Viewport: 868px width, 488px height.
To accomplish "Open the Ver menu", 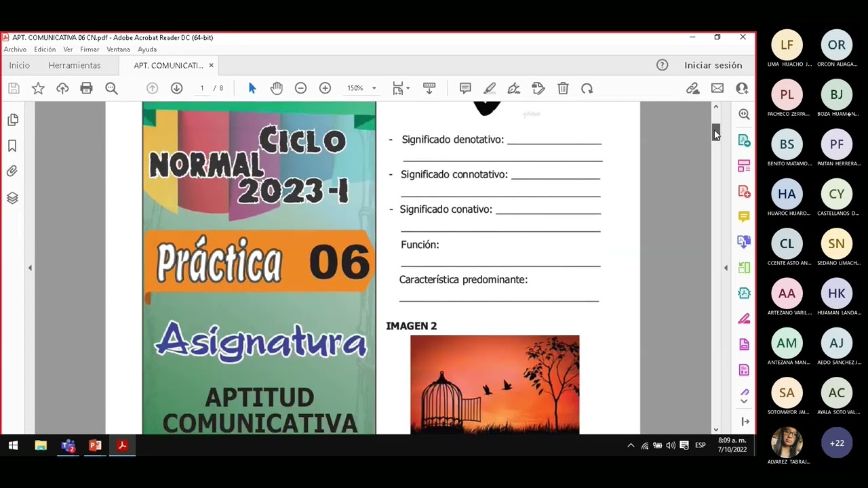I will point(68,49).
